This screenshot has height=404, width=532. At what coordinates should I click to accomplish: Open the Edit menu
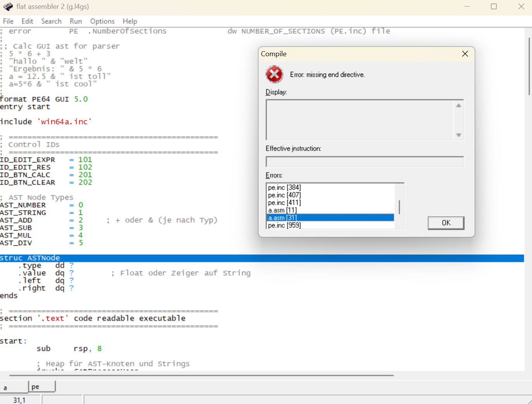(x=27, y=21)
